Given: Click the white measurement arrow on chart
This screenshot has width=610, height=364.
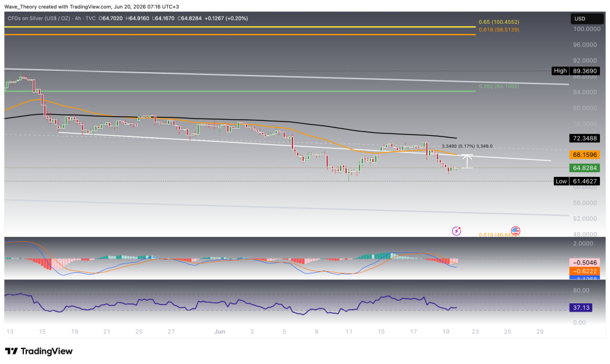Looking at the screenshot, I should pos(467,161).
